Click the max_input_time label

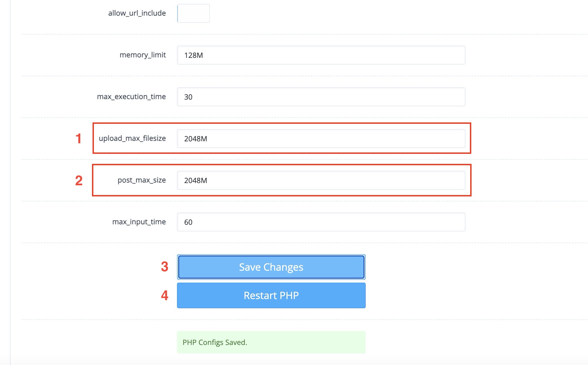(139, 222)
